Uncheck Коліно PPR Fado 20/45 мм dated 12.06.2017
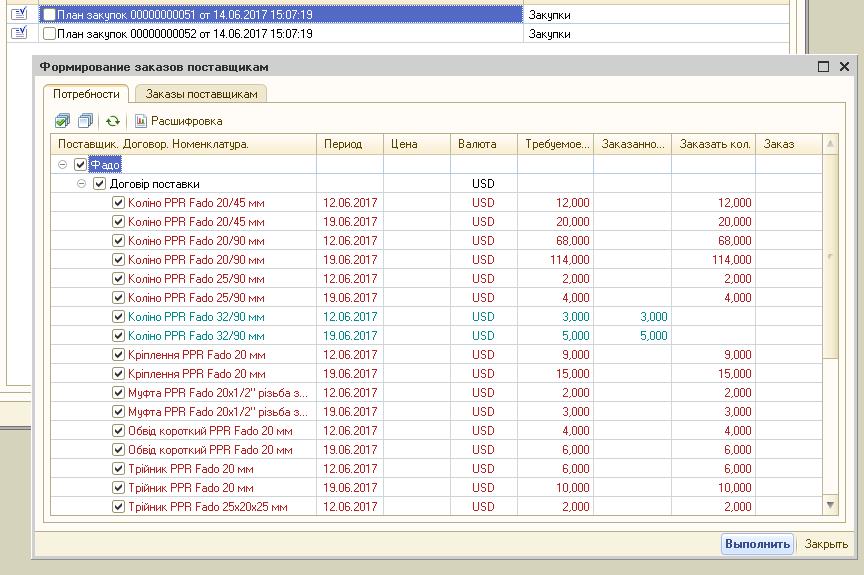This screenshot has width=864, height=575. click(118, 203)
